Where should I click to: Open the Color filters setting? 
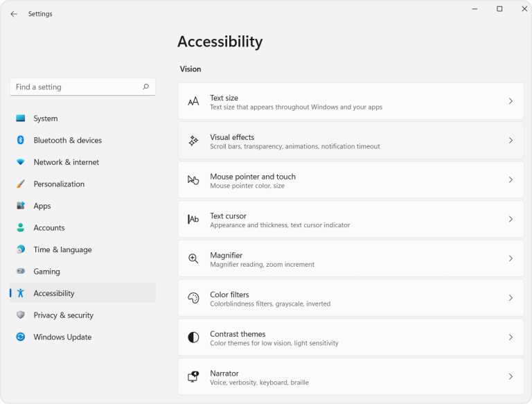pos(351,298)
